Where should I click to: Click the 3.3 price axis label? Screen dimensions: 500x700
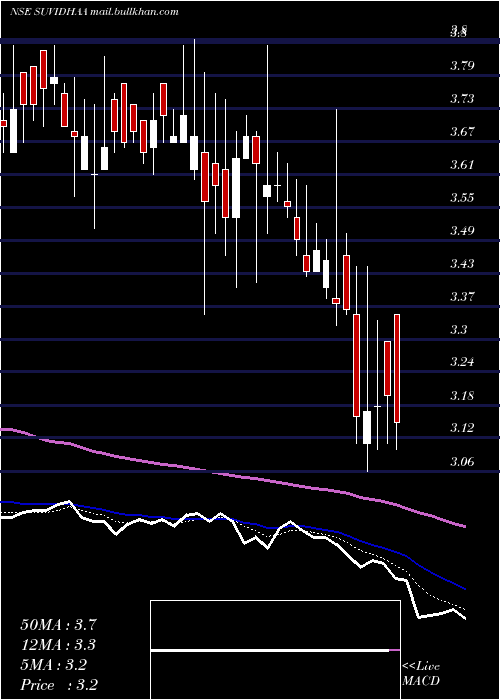tap(459, 330)
